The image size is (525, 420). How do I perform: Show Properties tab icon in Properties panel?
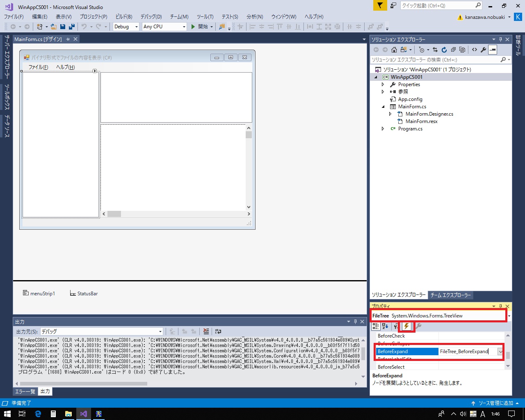[x=395, y=326]
